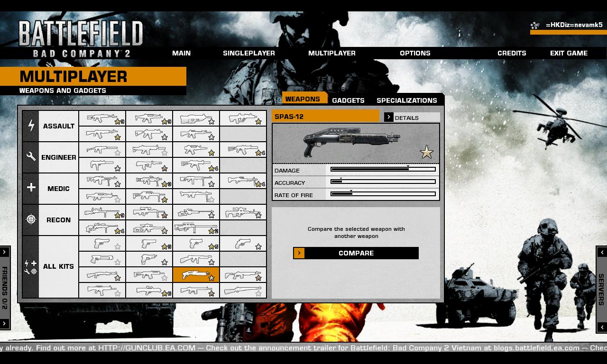
Task: Choose the AUG bullpup in the Assault row
Action: (243, 118)
